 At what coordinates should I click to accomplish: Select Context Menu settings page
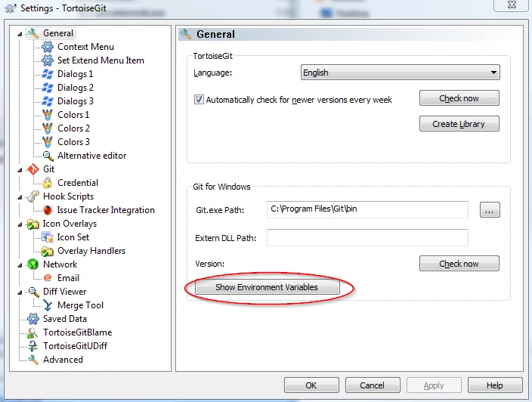tap(85, 47)
